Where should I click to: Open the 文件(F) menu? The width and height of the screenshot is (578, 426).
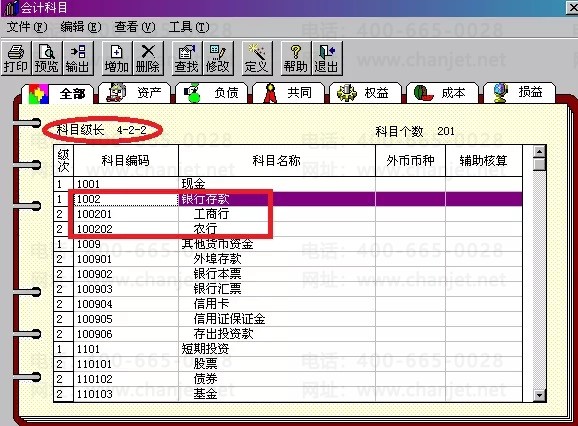(x=27, y=27)
